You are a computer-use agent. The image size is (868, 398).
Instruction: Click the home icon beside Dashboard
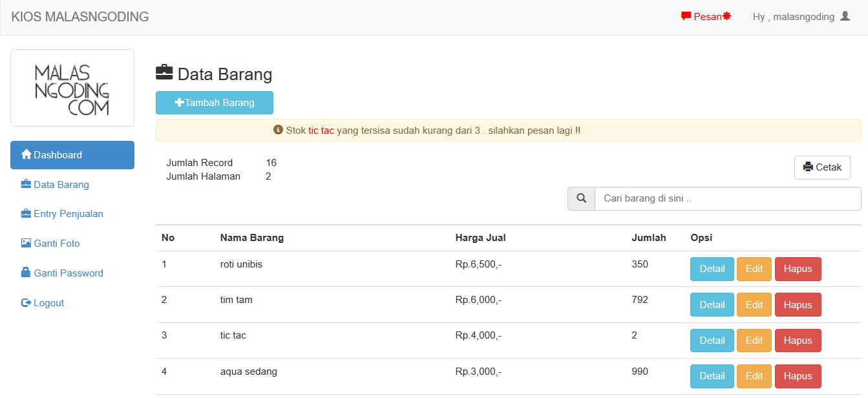click(x=26, y=155)
